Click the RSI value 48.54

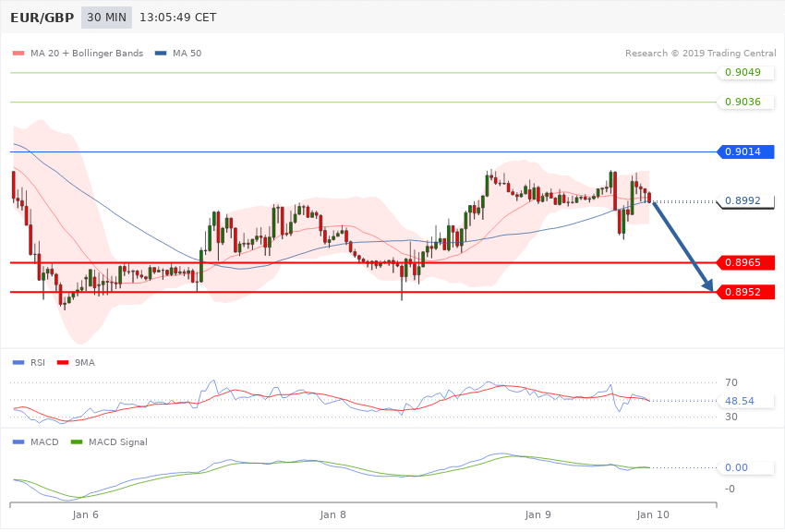(739, 402)
